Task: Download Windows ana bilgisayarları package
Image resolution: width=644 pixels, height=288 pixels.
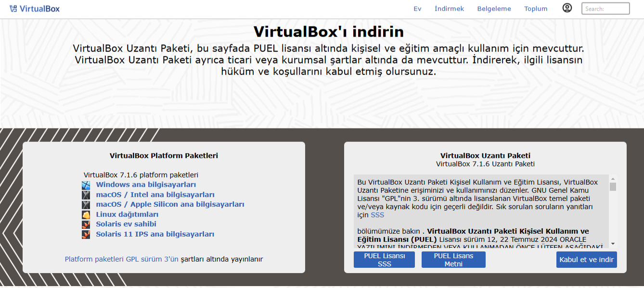Action: coord(146,185)
